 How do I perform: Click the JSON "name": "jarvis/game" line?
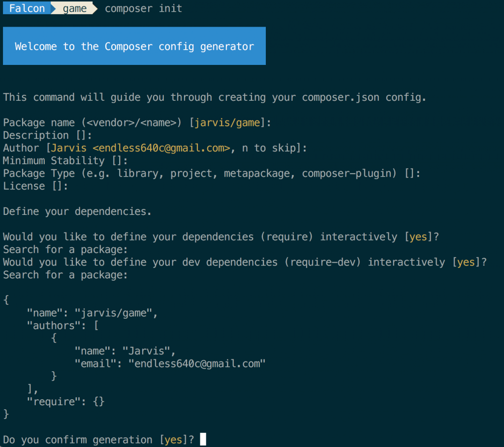click(92, 313)
